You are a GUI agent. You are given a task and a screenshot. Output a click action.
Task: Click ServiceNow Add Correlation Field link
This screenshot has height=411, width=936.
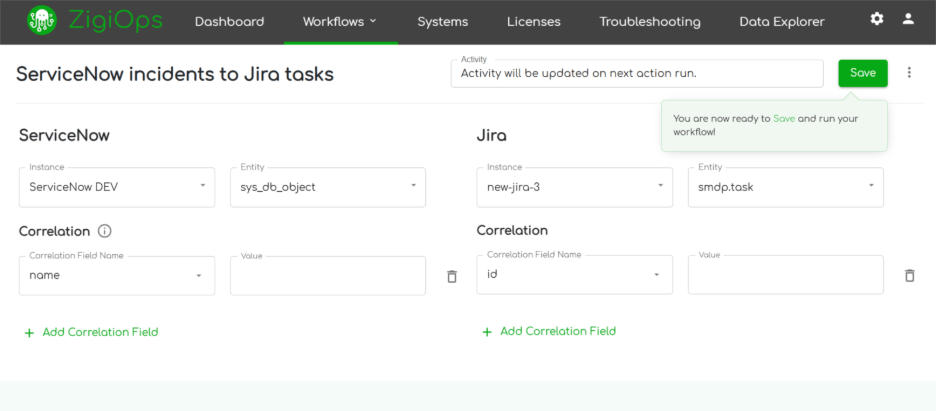100,332
